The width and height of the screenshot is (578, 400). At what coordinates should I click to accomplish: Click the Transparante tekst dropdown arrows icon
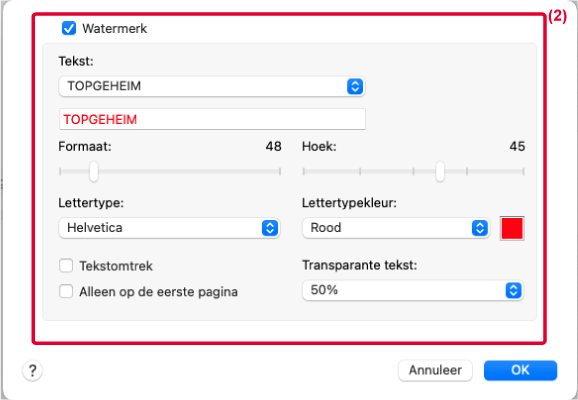(x=513, y=291)
